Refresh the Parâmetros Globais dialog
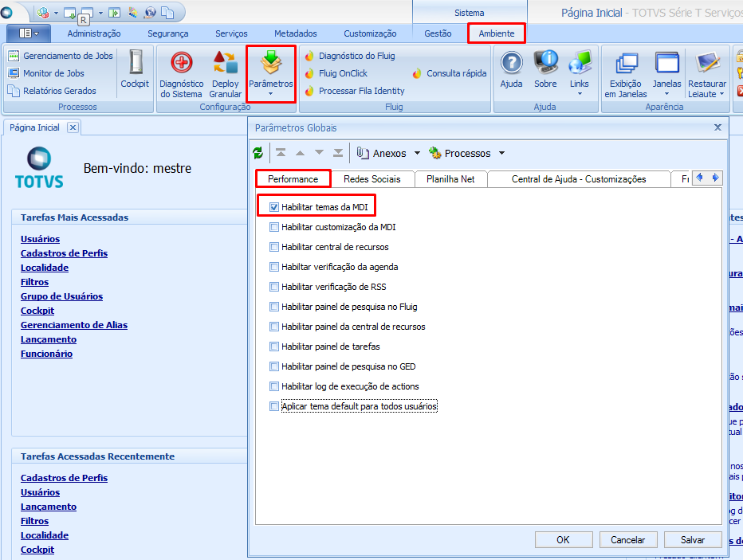 [257, 153]
